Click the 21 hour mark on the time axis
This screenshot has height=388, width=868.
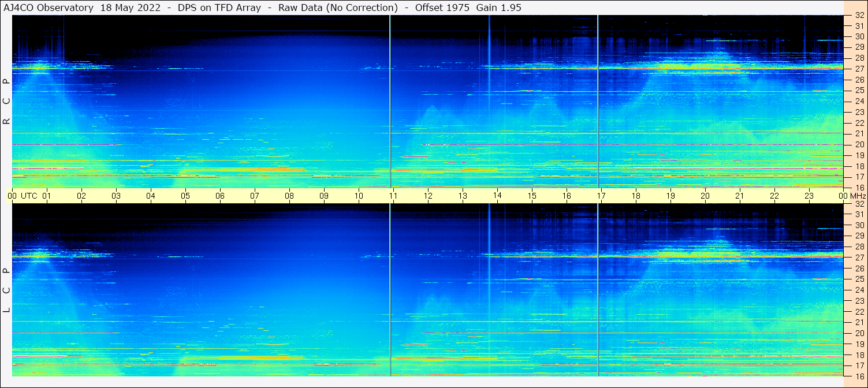[x=740, y=196]
